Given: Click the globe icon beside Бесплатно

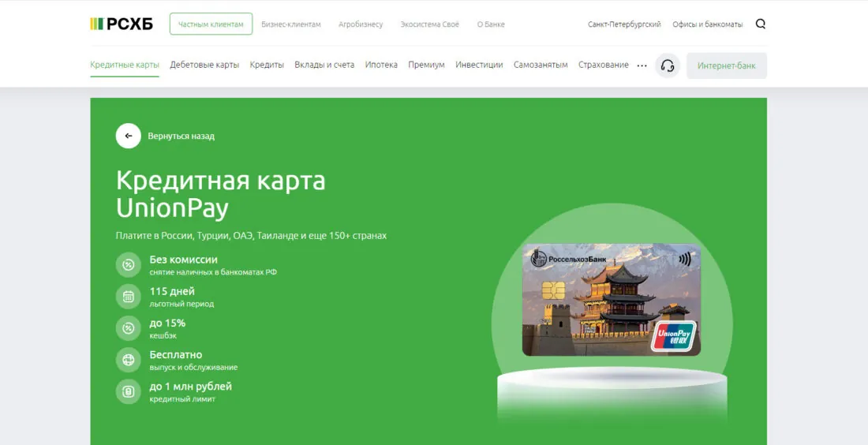Looking at the screenshot, I should click(x=129, y=360).
